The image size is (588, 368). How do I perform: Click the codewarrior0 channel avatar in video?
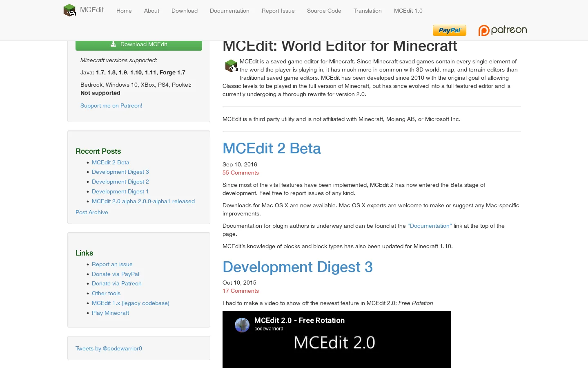point(242,325)
